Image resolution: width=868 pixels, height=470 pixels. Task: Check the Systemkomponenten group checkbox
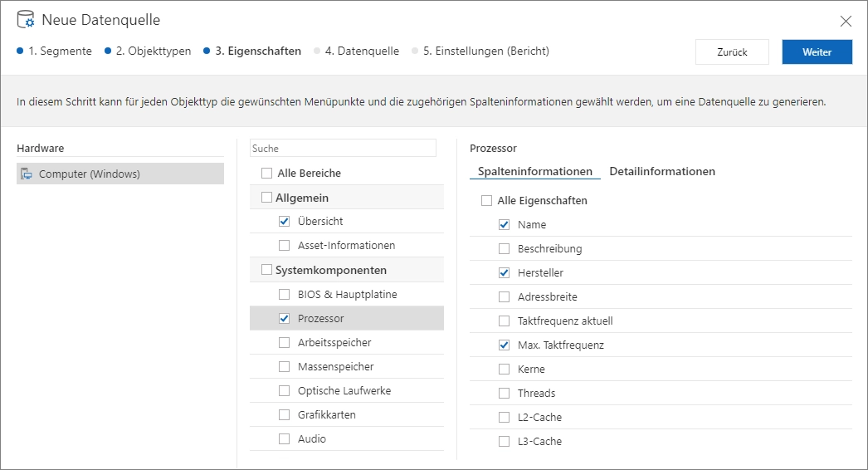pos(267,269)
